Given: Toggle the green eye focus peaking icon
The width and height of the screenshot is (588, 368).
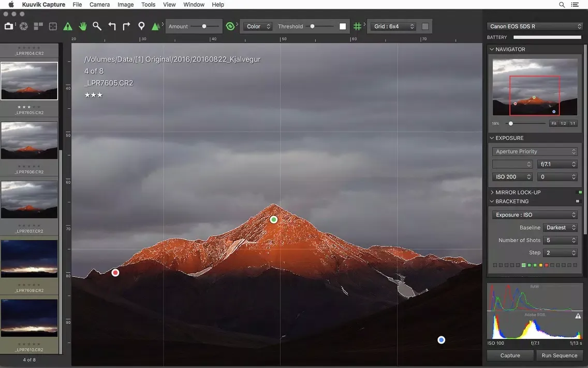Looking at the screenshot, I should tap(231, 26).
